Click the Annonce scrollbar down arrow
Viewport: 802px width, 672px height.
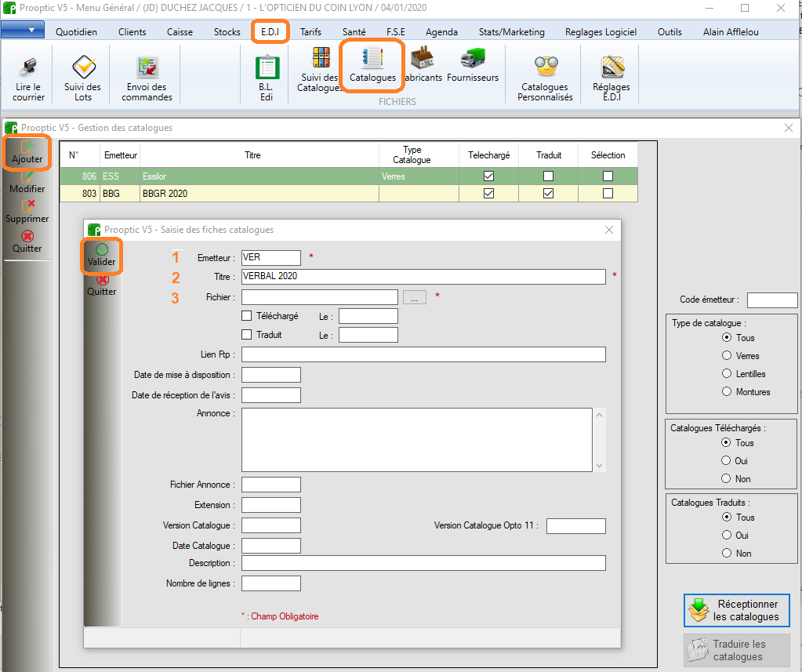[600, 466]
